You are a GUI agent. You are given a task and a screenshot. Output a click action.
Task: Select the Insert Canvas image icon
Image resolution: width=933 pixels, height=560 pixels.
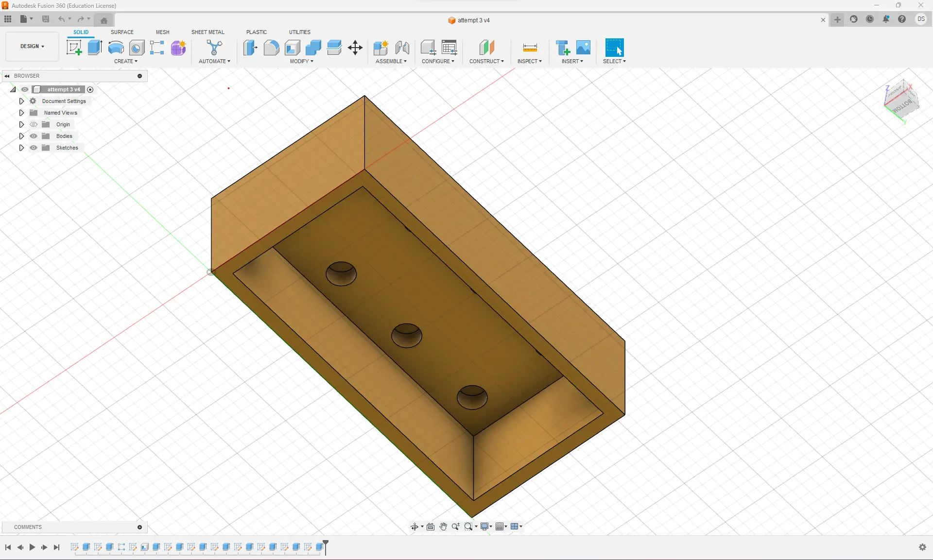point(583,48)
